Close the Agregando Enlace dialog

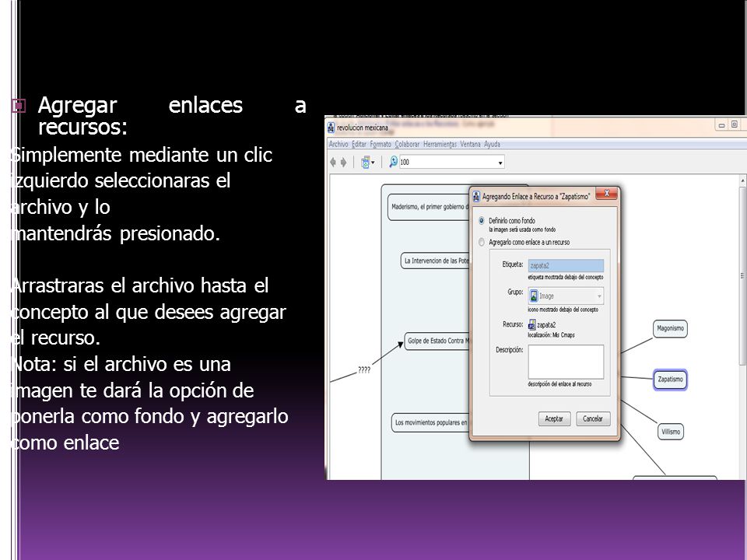click(x=606, y=194)
